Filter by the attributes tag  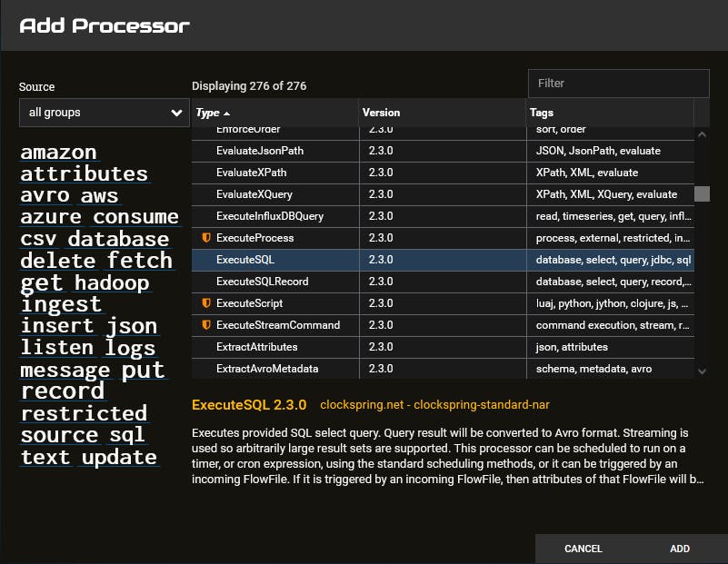(x=84, y=174)
